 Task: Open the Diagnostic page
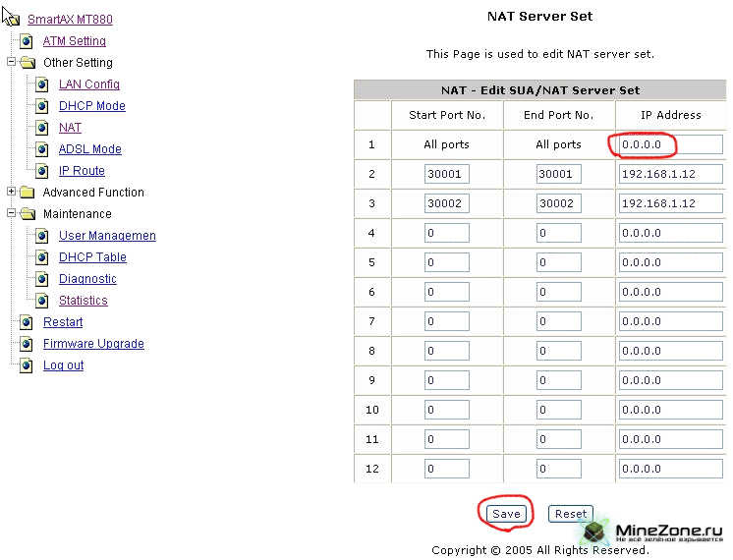(87, 279)
